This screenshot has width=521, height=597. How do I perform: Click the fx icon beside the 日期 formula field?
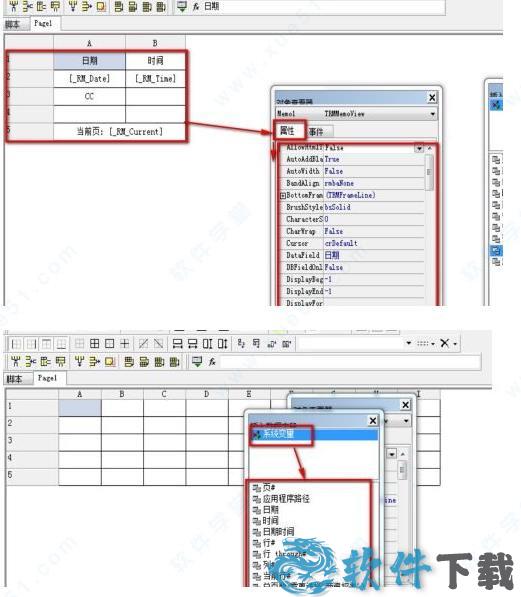tap(196, 6)
